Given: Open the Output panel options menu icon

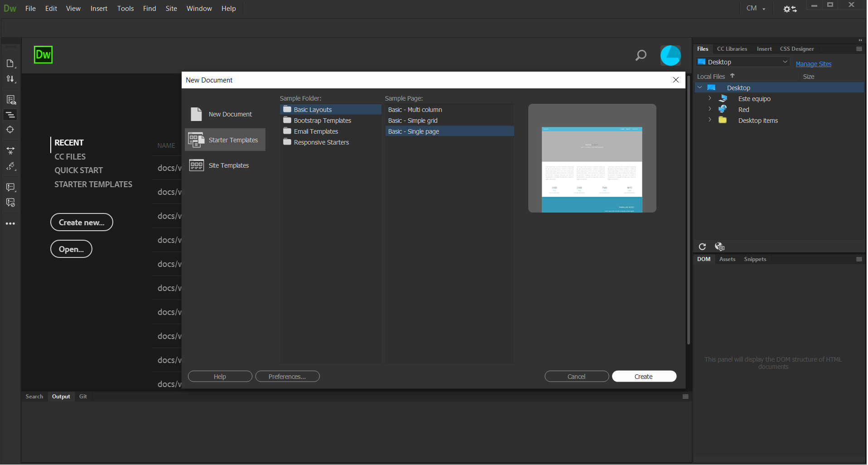Looking at the screenshot, I should coord(685,397).
